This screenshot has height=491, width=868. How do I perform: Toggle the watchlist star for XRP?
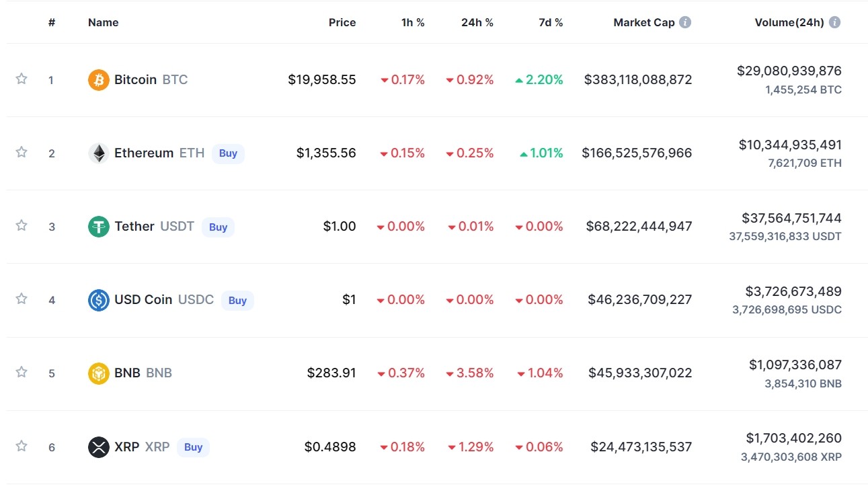point(22,445)
